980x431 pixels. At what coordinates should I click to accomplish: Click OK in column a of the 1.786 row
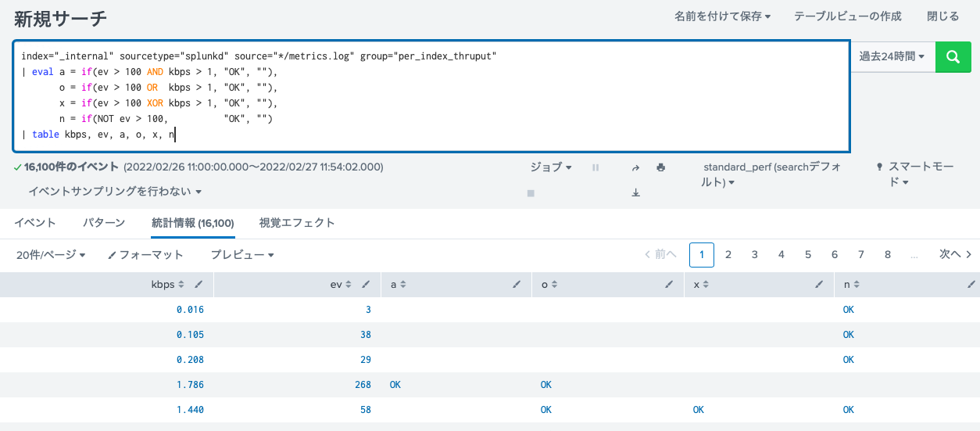pyautogui.click(x=395, y=385)
